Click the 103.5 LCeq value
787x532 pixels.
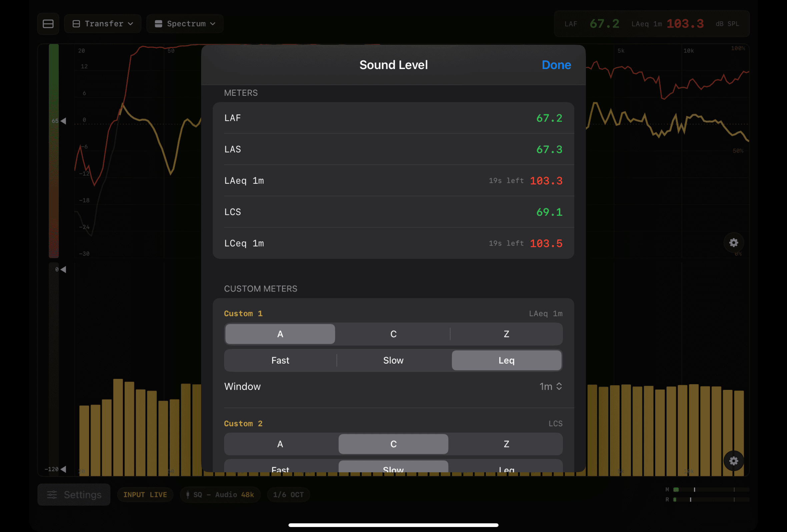[x=546, y=243]
